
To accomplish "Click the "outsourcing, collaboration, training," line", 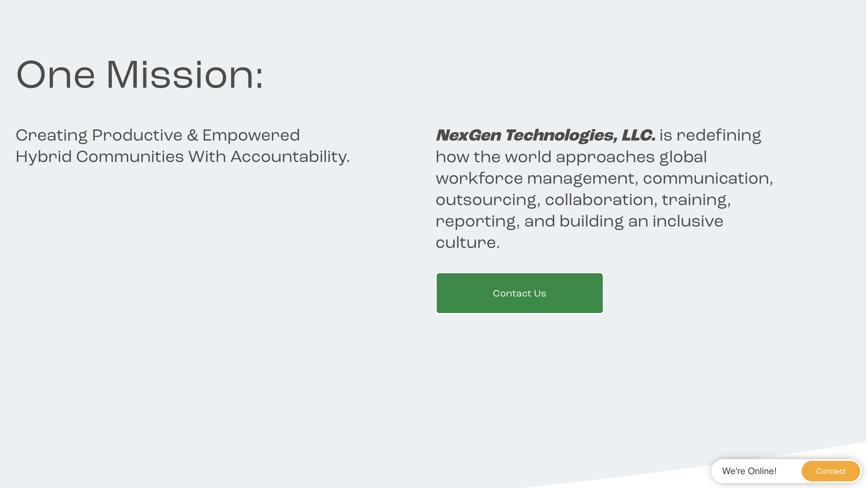I will 583,200.
